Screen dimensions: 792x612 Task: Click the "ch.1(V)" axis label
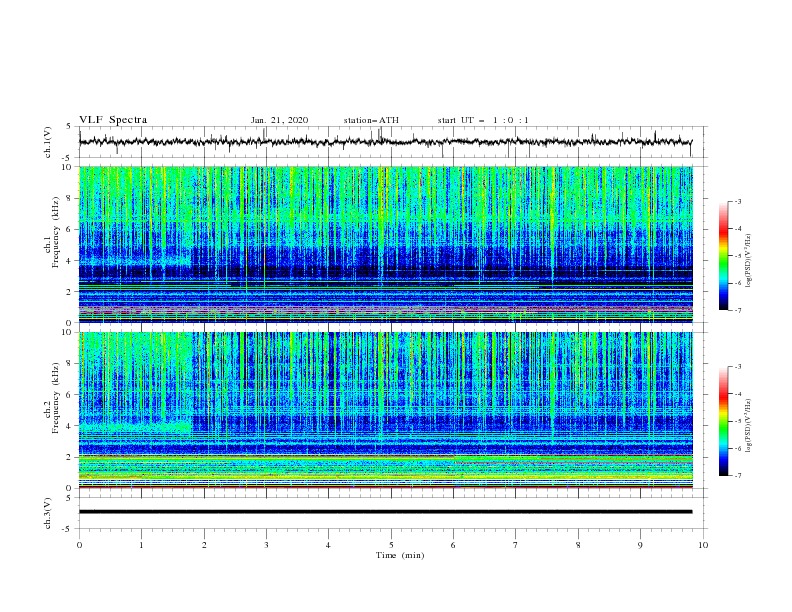(x=48, y=142)
